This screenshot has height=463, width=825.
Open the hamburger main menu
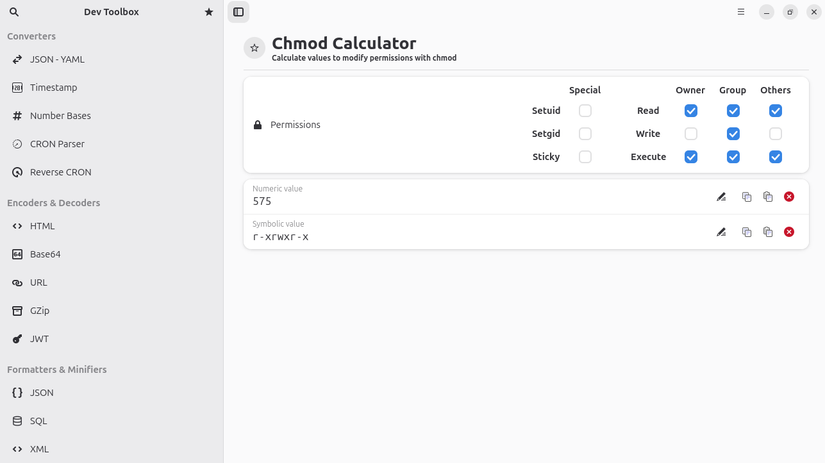(741, 12)
